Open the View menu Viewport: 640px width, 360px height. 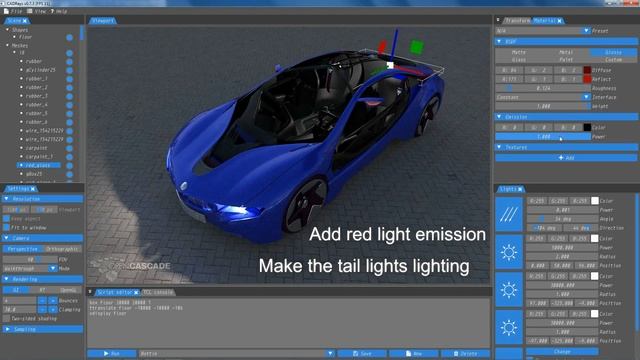coord(36,11)
